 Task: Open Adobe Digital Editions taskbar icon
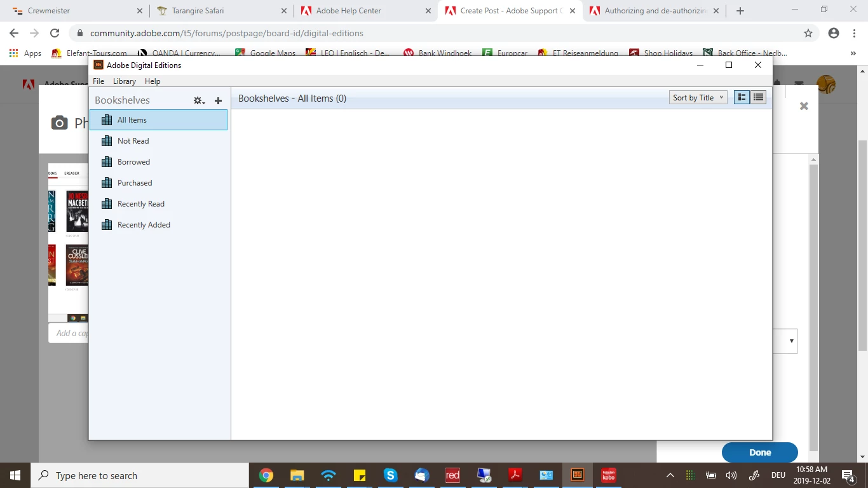pyautogui.click(x=577, y=475)
